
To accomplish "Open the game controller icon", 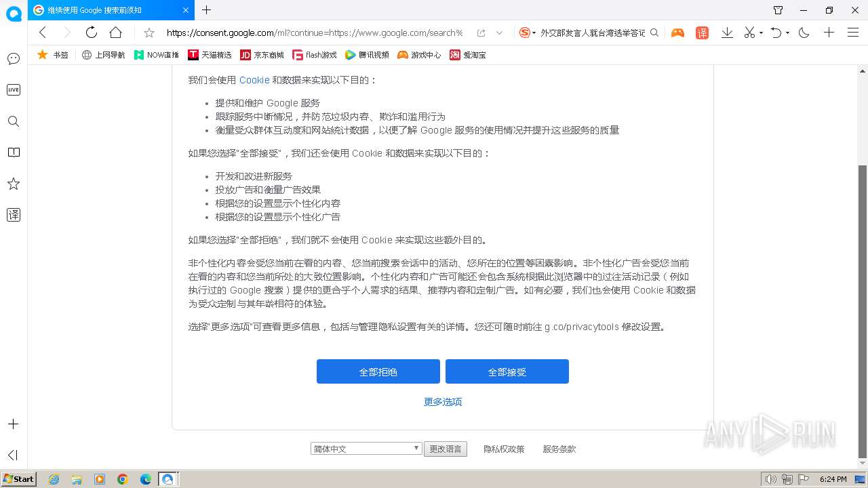I will pyautogui.click(x=677, y=33).
